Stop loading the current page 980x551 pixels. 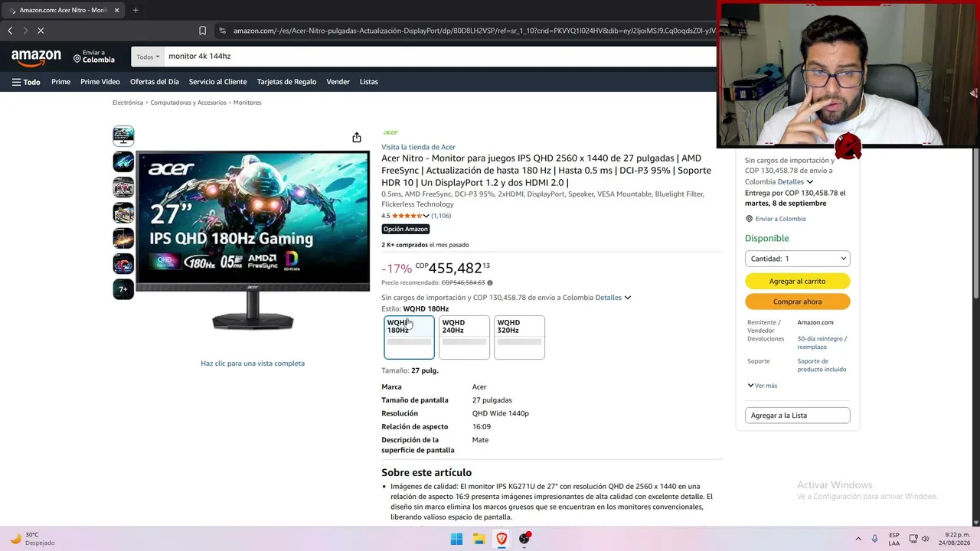pyautogui.click(x=41, y=31)
